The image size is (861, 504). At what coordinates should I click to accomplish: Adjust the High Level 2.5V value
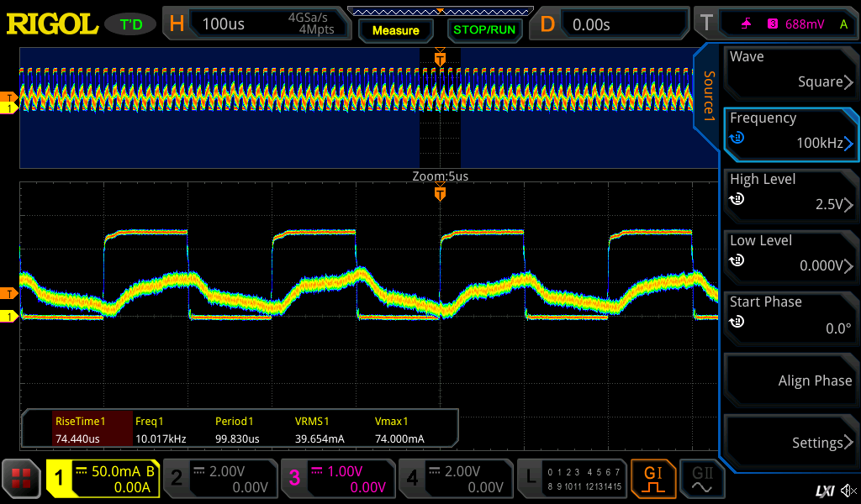click(x=790, y=193)
